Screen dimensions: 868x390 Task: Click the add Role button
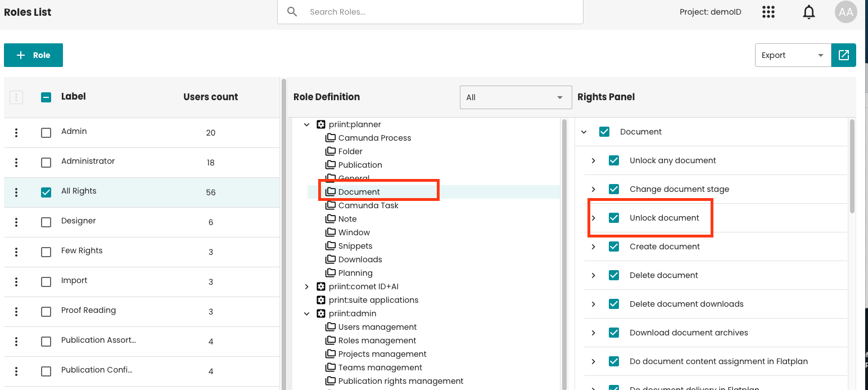(x=33, y=55)
